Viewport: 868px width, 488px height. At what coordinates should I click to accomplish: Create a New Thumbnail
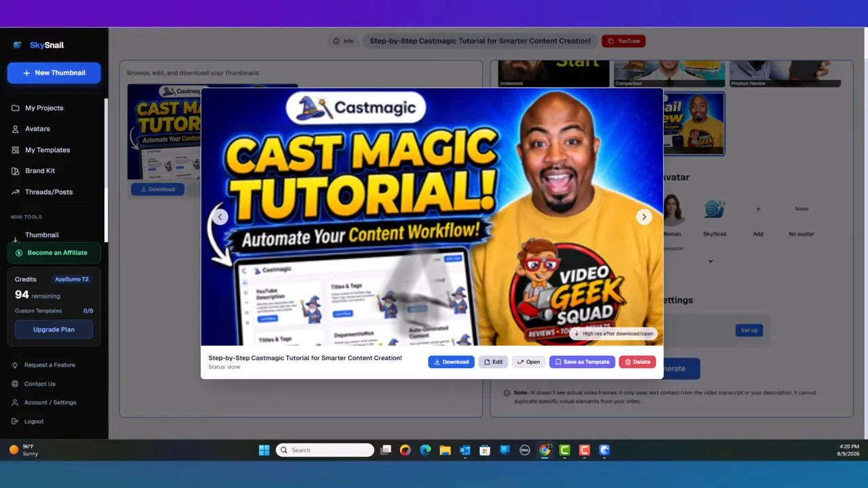point(54,73)
